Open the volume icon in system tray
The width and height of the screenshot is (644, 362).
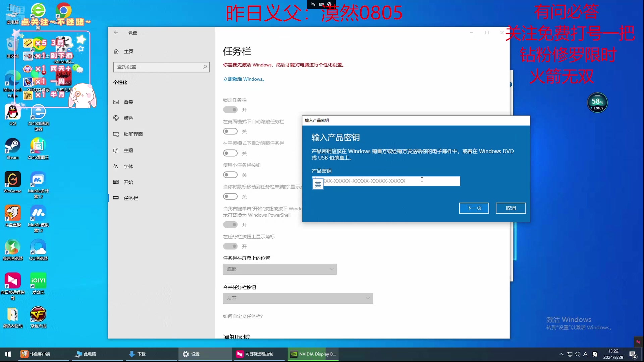pos(577,354)
